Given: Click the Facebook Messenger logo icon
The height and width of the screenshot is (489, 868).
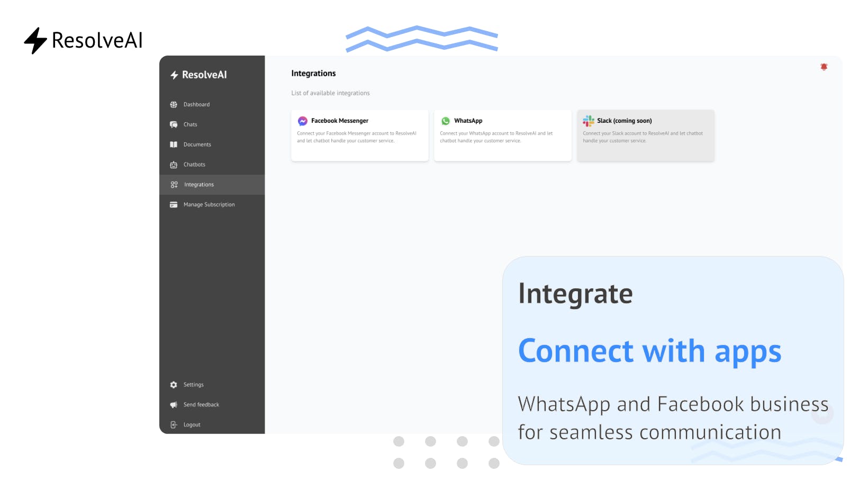Looking at the screenshot, I should pyautogui.click(x=303, y=121).
